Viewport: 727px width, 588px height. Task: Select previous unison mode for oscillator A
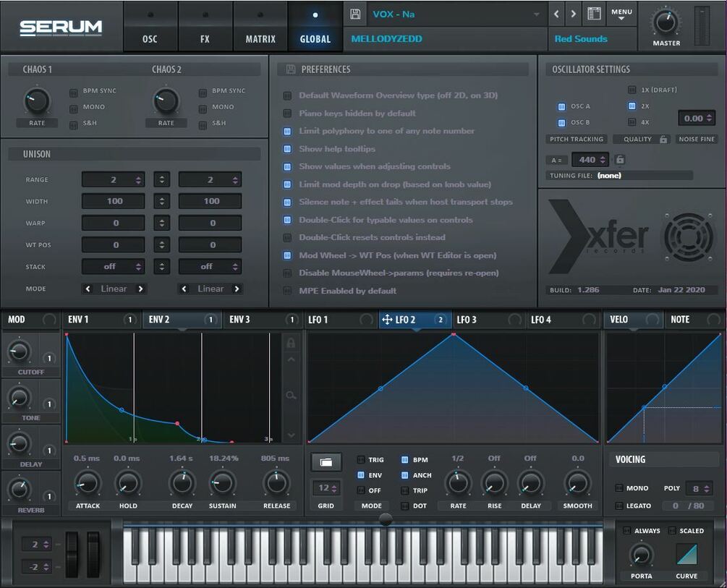coord(88,289)
